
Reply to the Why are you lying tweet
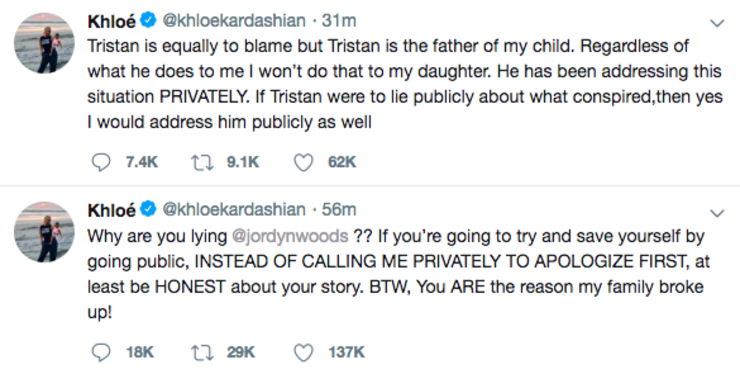click(101, 352)
